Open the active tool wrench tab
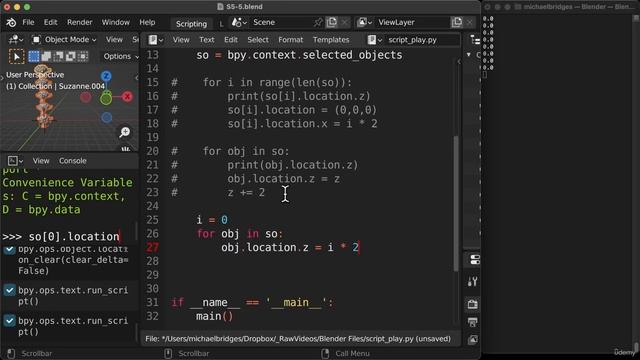The height and width of the screenshot is (360, 640). (x=473, y=281)
